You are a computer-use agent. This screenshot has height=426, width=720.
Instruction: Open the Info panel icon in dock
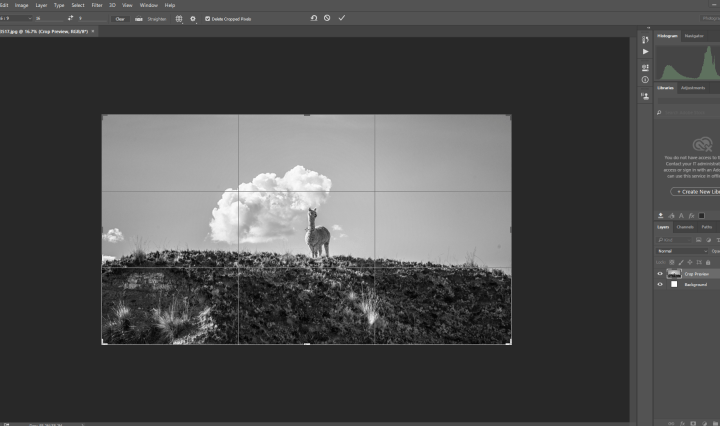pyautogui.click(x=645, y=80)
